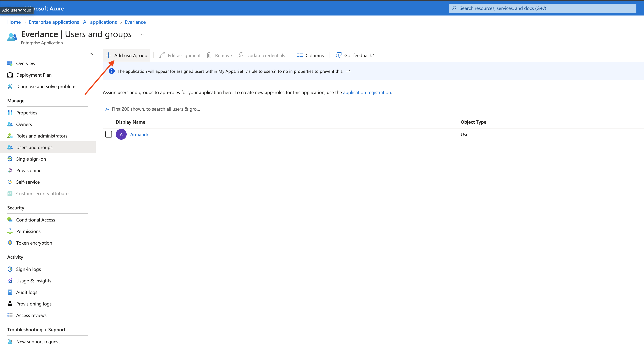
Task: Click the Add user/group plus icon
Action: 108,55
